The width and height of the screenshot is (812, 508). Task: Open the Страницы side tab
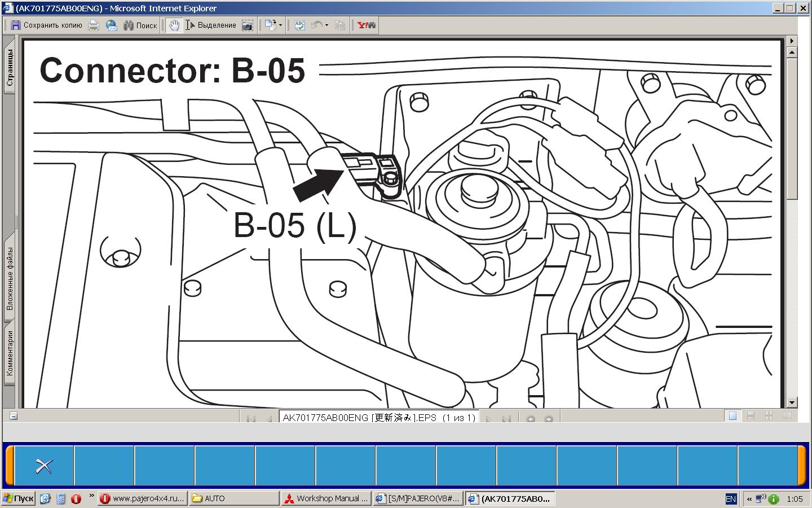(10, 68)
